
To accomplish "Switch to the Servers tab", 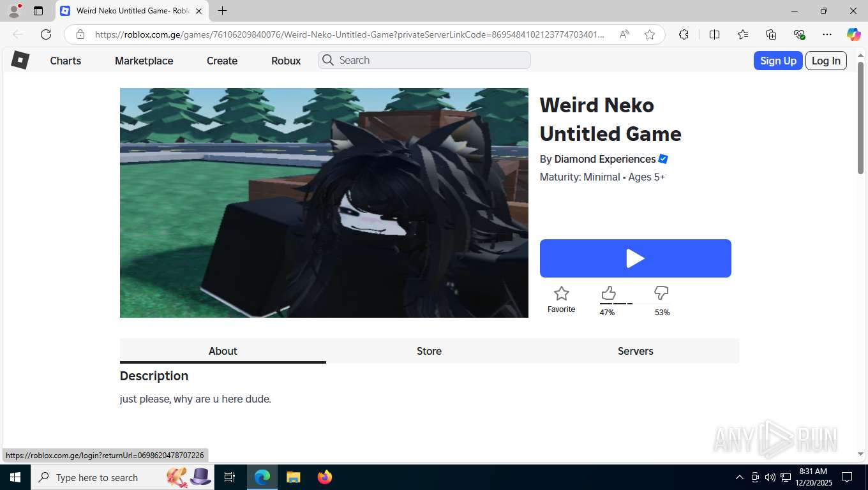I will click(636, 351).
